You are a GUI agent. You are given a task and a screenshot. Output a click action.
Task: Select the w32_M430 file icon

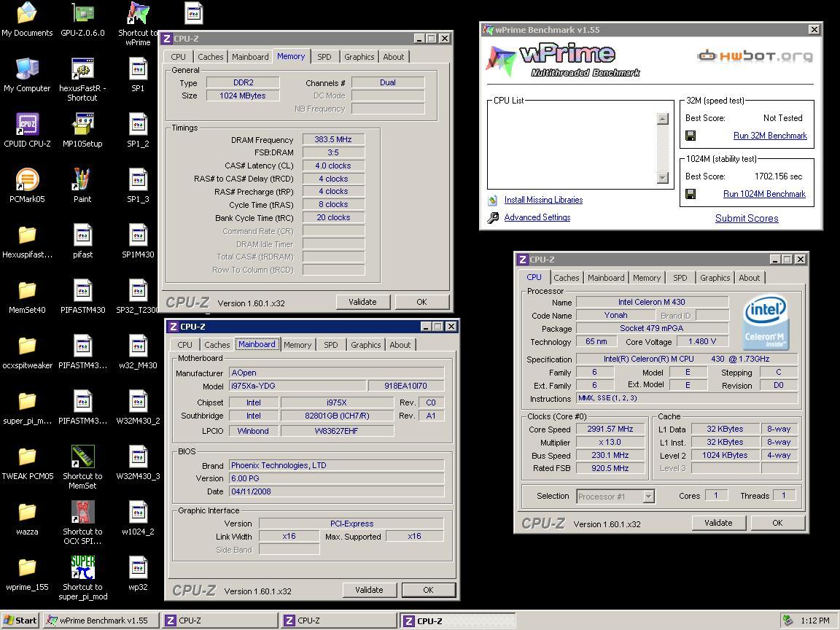[138, 352]
